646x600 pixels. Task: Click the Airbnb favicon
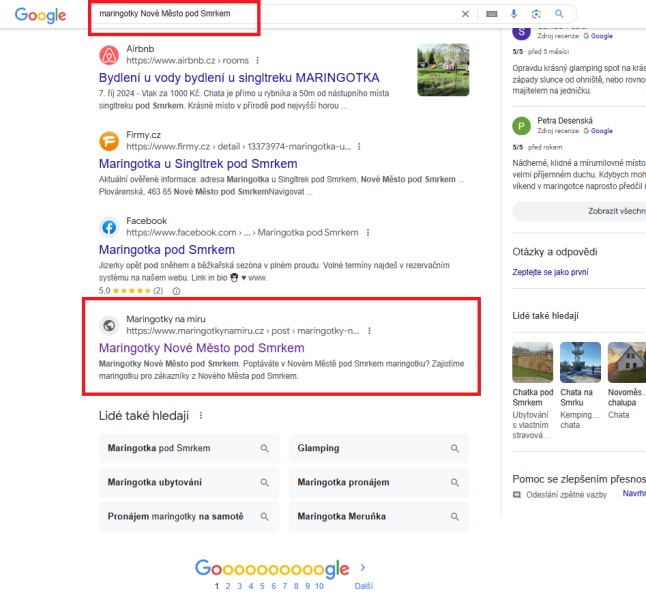[109, 55]
